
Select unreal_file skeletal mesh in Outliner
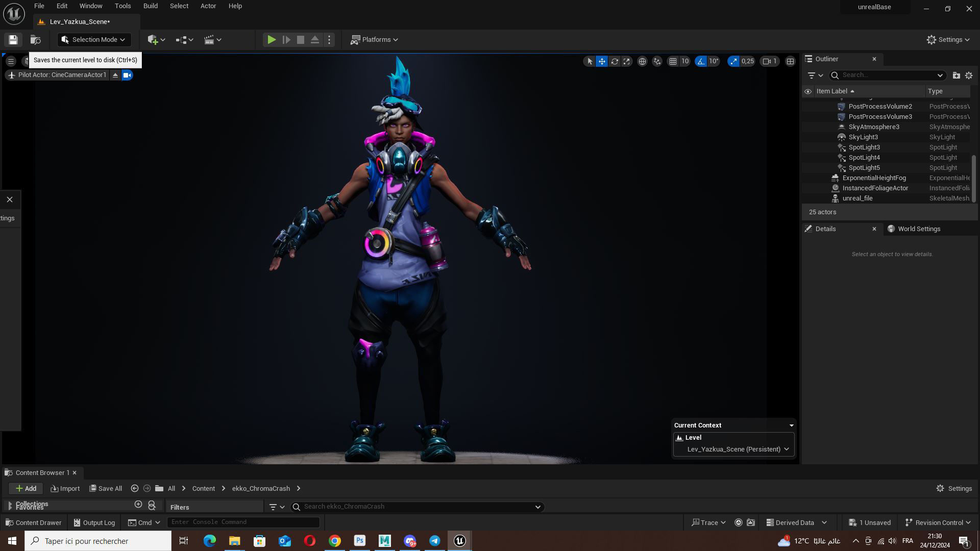[857, 198]
